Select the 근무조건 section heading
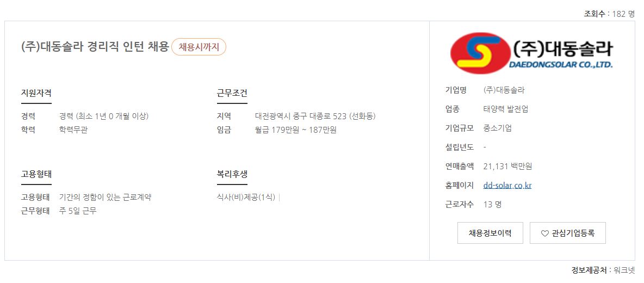This screenshot has width=644, height=283. pos(232,93)
